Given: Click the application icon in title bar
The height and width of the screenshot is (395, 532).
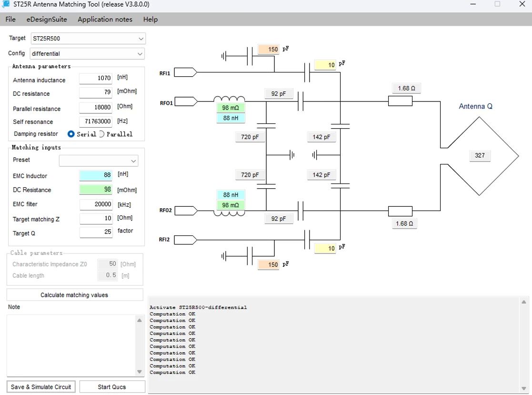Looking at the screenshot, I should pyautogui.click(x=6, y=4).
